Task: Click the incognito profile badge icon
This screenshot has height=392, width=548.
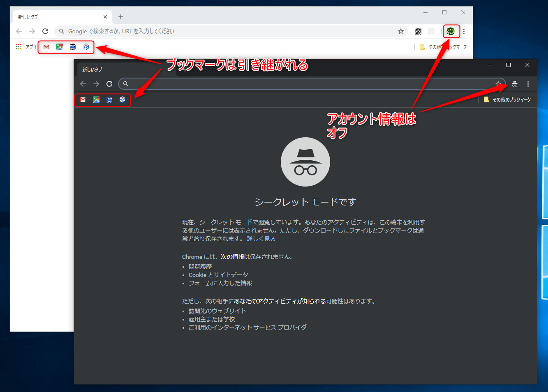Action: (514, 84)
